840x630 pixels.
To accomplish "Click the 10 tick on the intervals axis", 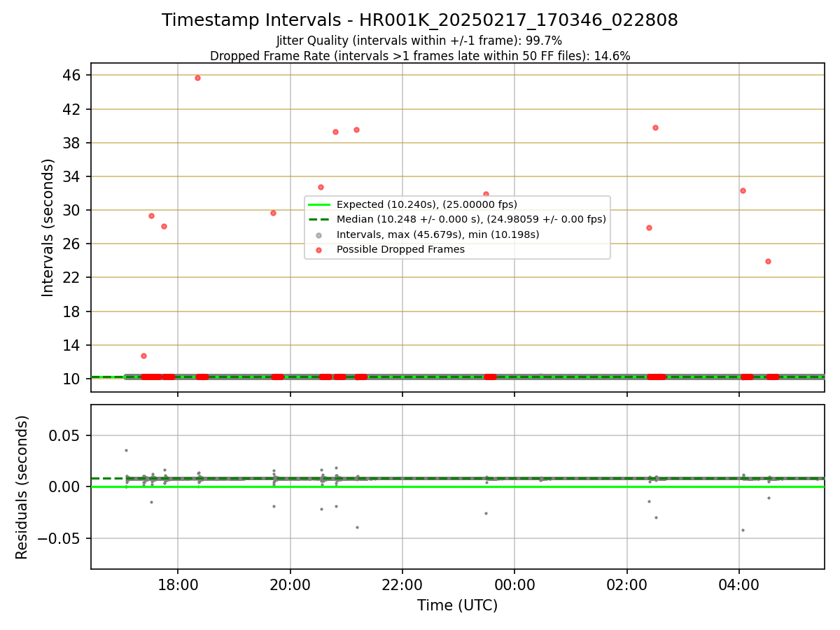I will pyautogui.click(x=73, y=379).
